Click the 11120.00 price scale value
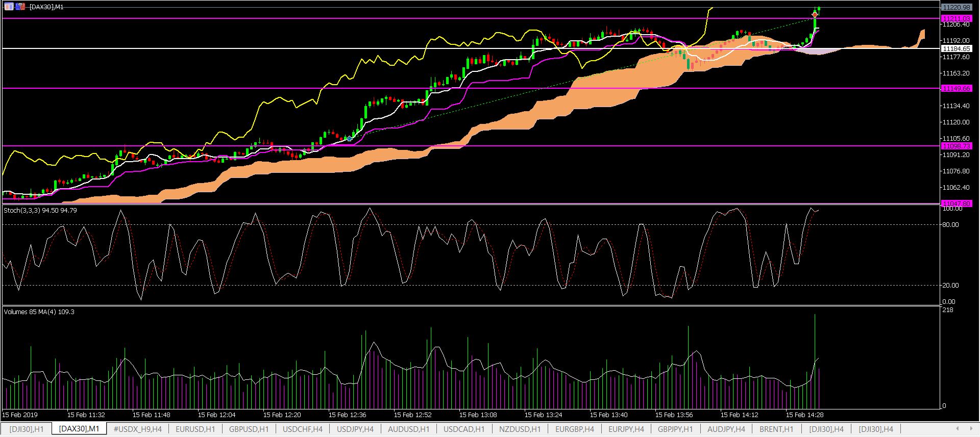The image size is (980, 437). 956,122
